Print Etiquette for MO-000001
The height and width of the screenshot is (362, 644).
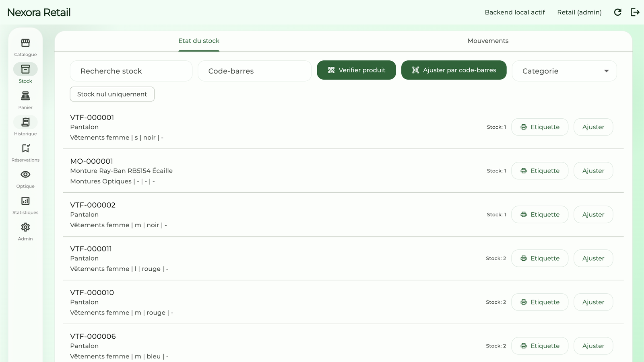pyautogui.click(x=540, y=171)
